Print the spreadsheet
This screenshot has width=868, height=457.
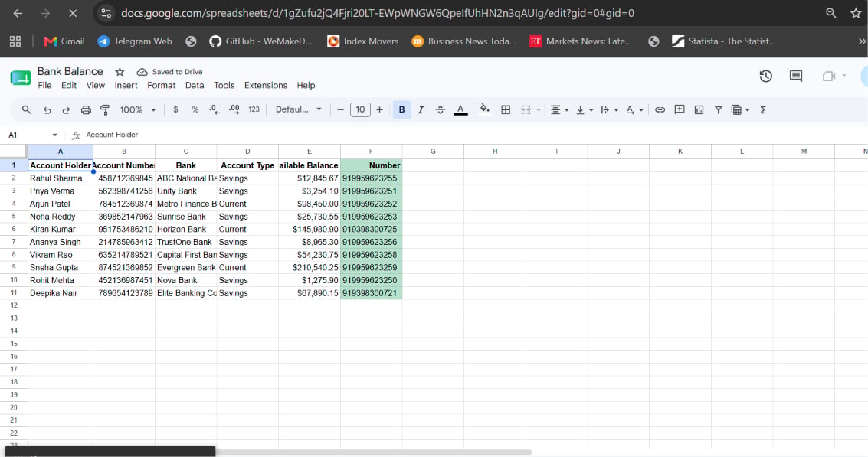(x=86, y=110)
